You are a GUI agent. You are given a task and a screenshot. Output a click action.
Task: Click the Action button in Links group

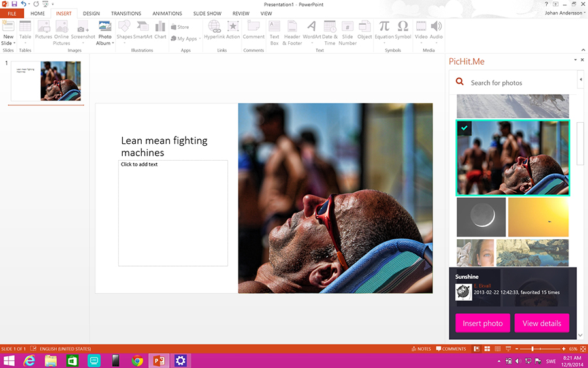pyautogui.click(x=233, y=30)
